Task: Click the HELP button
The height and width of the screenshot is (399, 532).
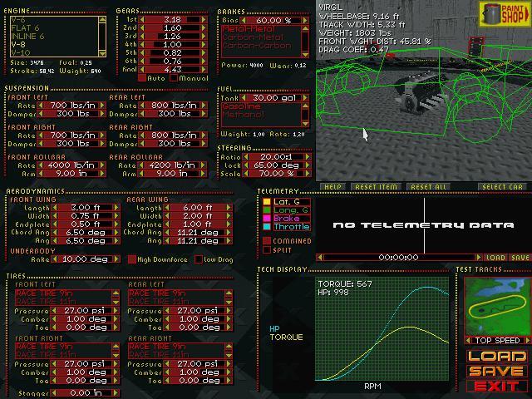Action: pos(332,187)
